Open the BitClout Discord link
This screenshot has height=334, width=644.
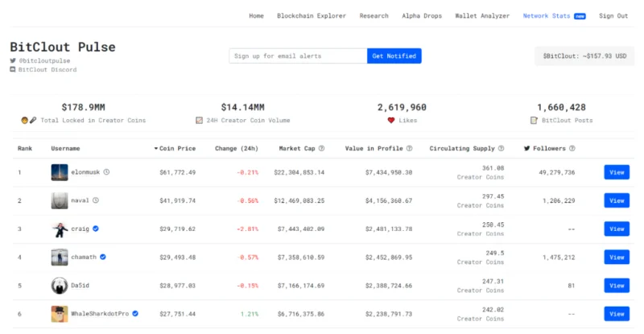(x=47, y=69)
